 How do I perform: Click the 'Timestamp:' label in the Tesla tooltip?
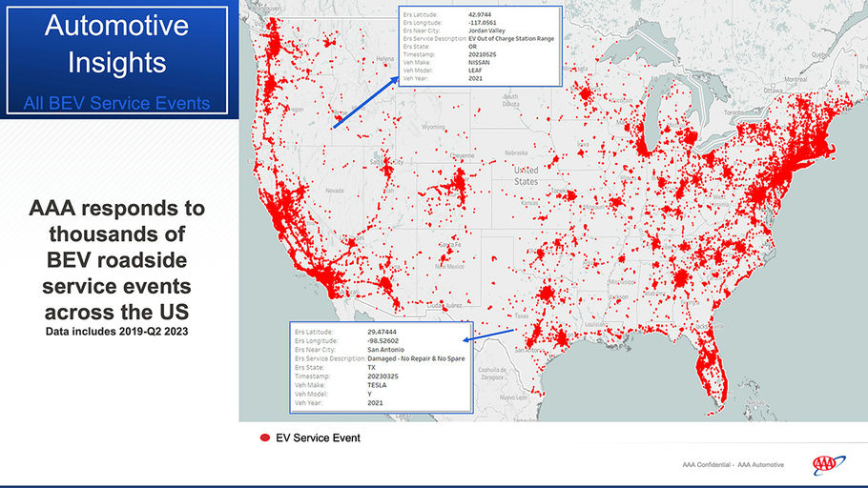click(311, 376)
